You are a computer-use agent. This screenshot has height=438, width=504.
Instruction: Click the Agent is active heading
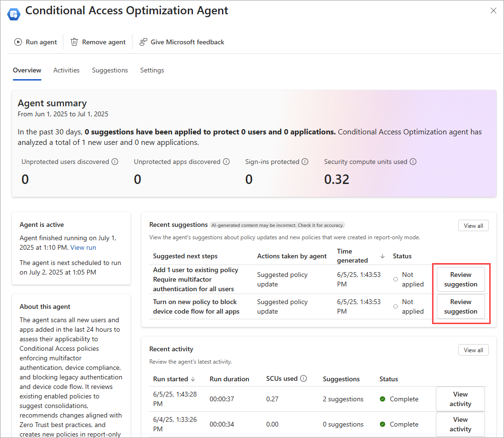pos(41,224)
